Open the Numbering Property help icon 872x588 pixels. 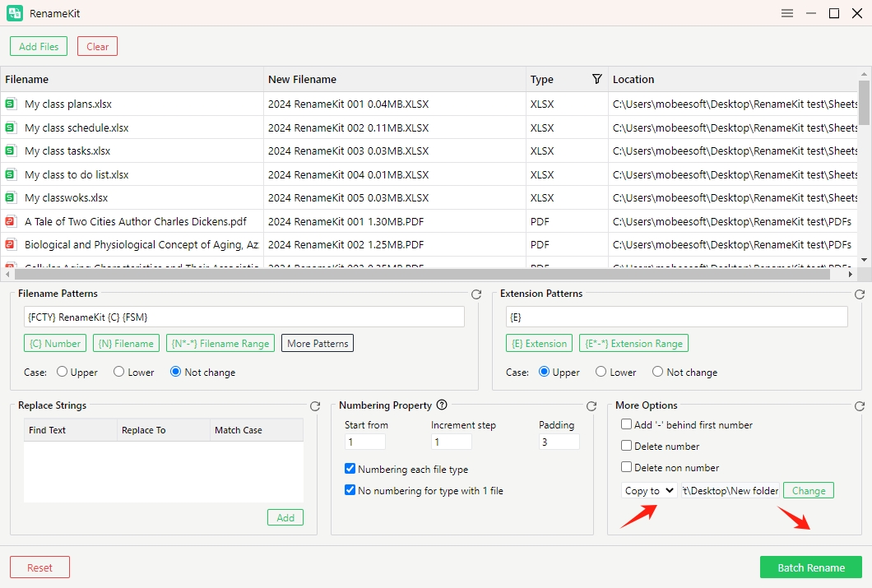[442, 405]
